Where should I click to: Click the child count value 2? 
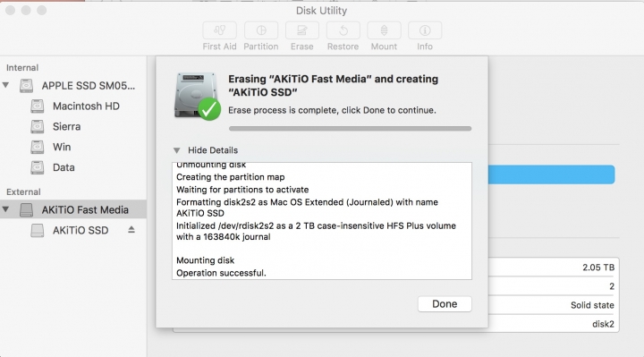click(612, 286)
